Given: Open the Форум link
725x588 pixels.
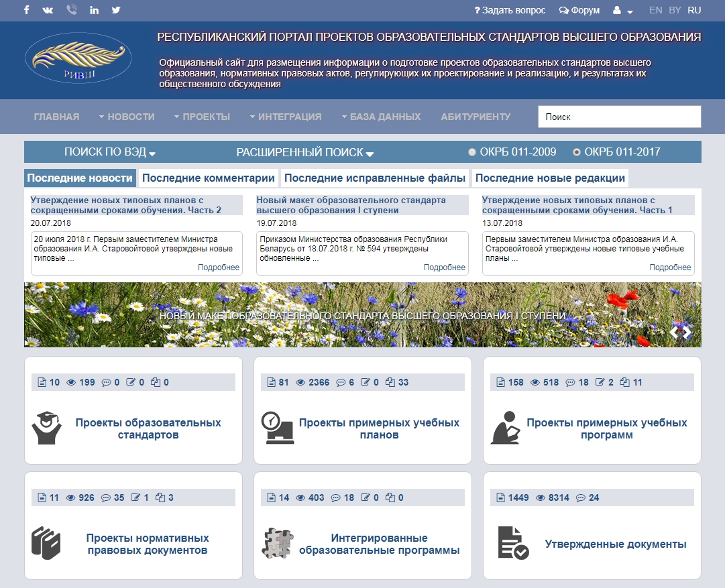Looking at the screenshot, I should 579,10.
